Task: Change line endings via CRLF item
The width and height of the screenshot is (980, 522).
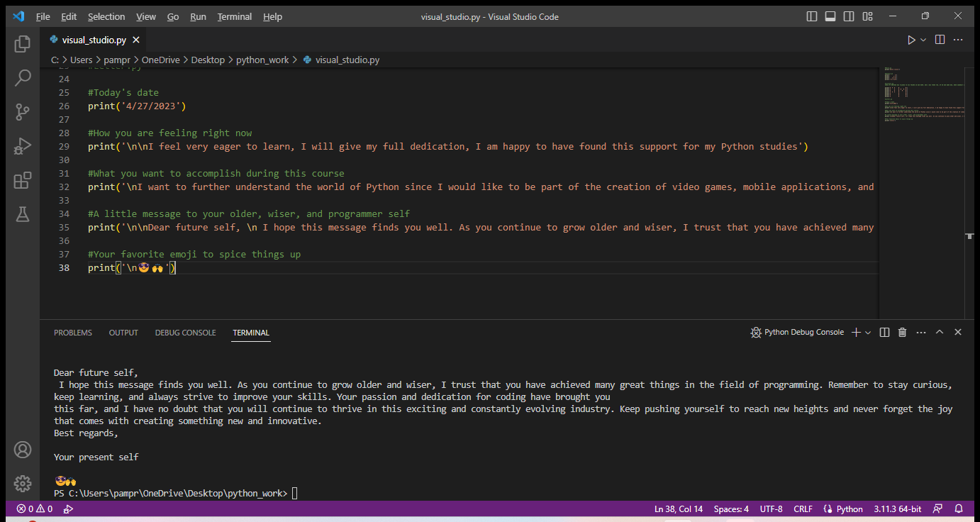Action: click(x=803, y=509)
